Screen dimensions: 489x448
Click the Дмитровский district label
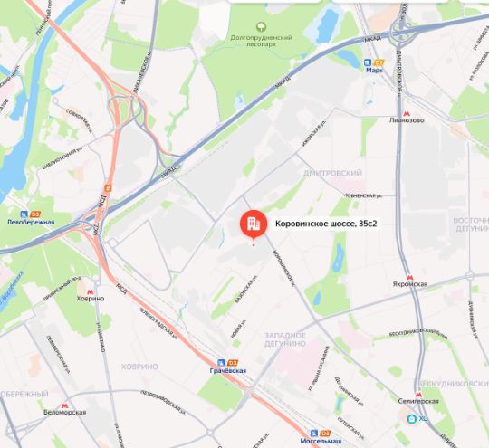(332, 173)
